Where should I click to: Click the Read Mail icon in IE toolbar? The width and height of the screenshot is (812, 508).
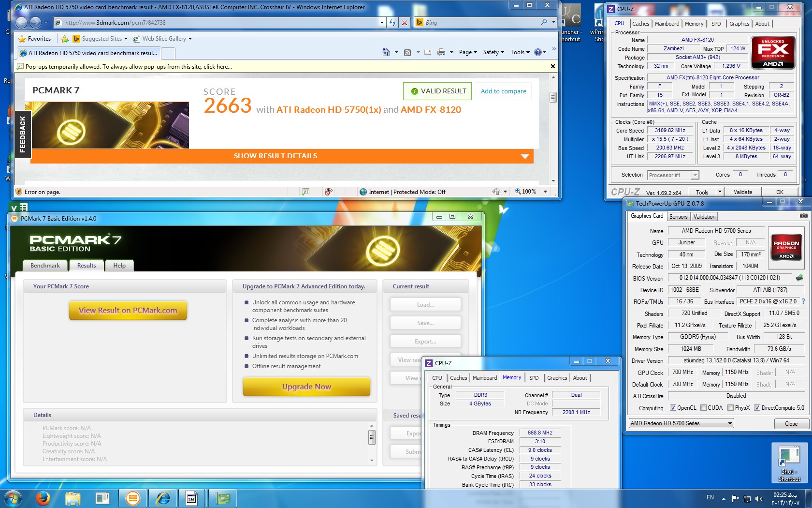(428, 52)
